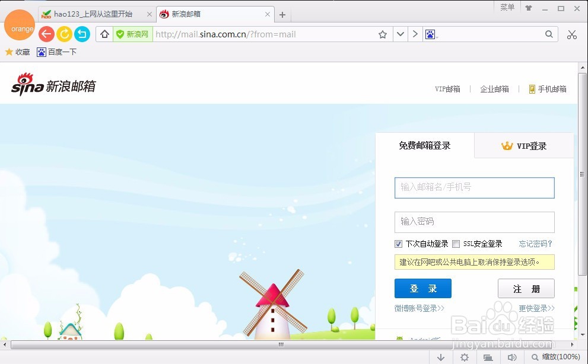Enable SSL安全登录 checkbox

point(455,244)
